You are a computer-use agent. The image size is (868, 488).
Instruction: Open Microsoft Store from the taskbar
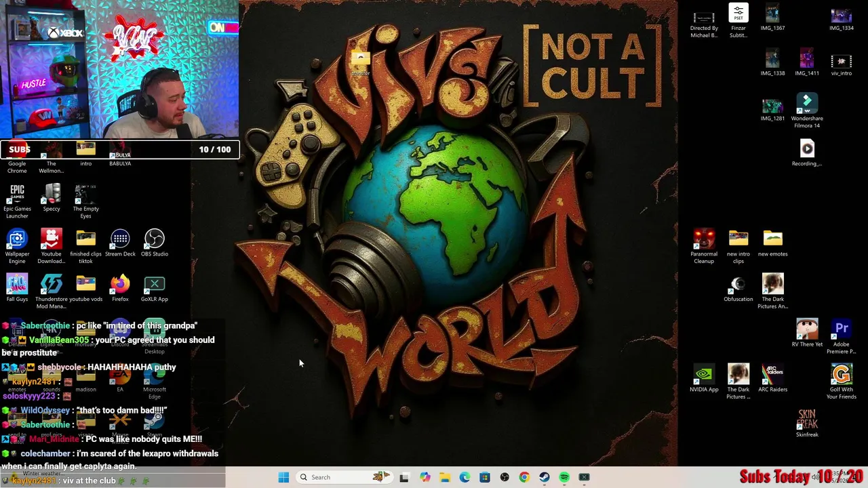click(484, 477)
